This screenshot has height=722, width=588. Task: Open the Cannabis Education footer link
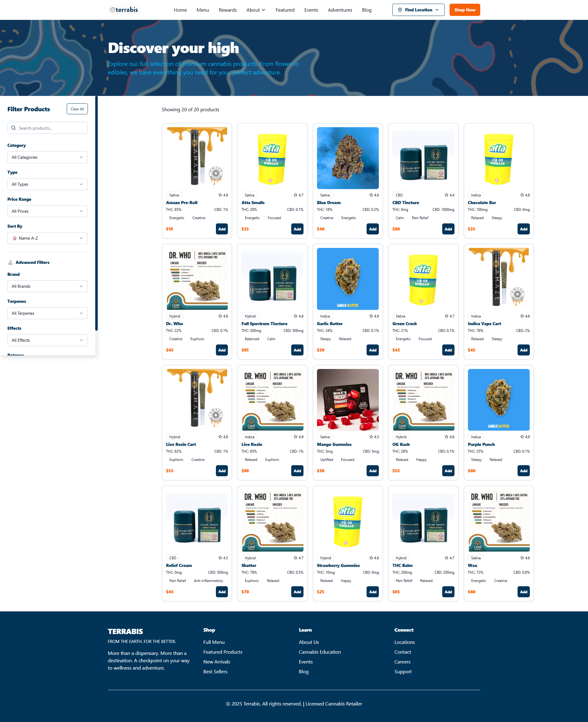click(x=319, y=652)
